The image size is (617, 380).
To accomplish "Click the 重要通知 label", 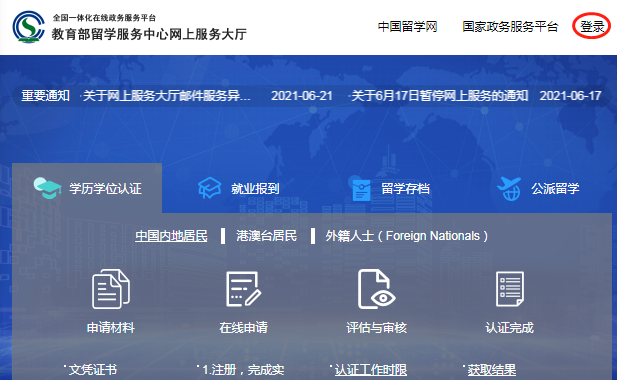I will tap(46, 96).
